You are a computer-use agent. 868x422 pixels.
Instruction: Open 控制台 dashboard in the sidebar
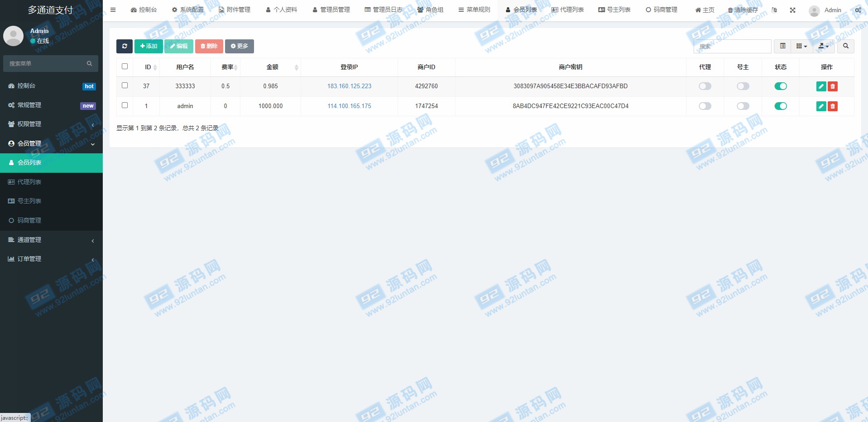[51, 86]
